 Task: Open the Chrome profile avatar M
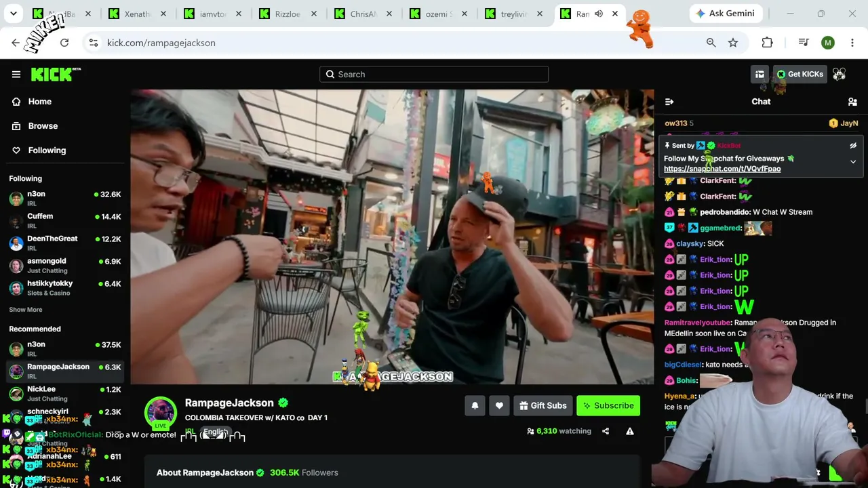(828, 43)
